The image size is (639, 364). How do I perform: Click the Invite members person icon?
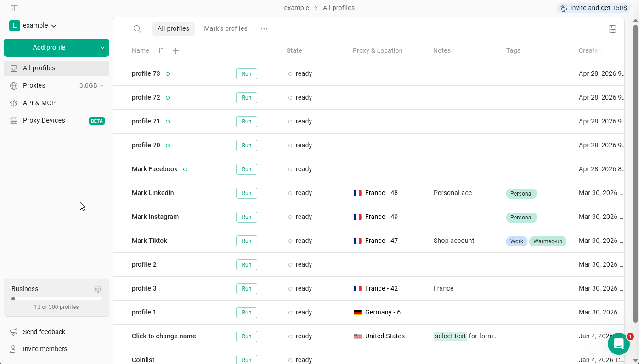pyautogui.click(x=14, y=349)
